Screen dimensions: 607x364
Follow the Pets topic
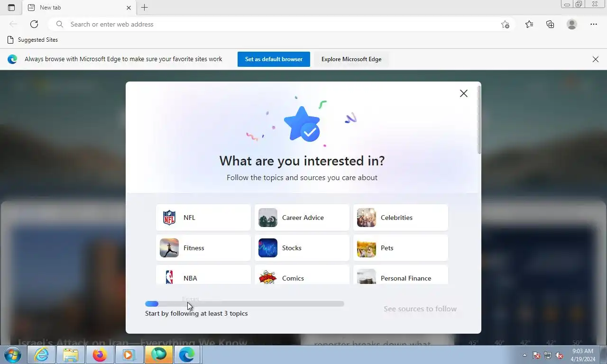click(x=401, y=248)
